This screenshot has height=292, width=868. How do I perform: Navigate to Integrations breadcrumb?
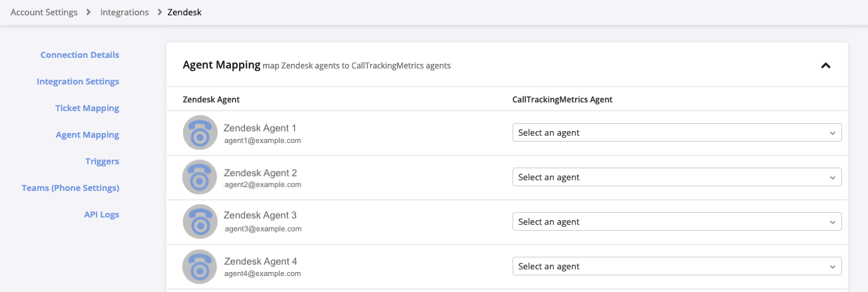point(124,12)
